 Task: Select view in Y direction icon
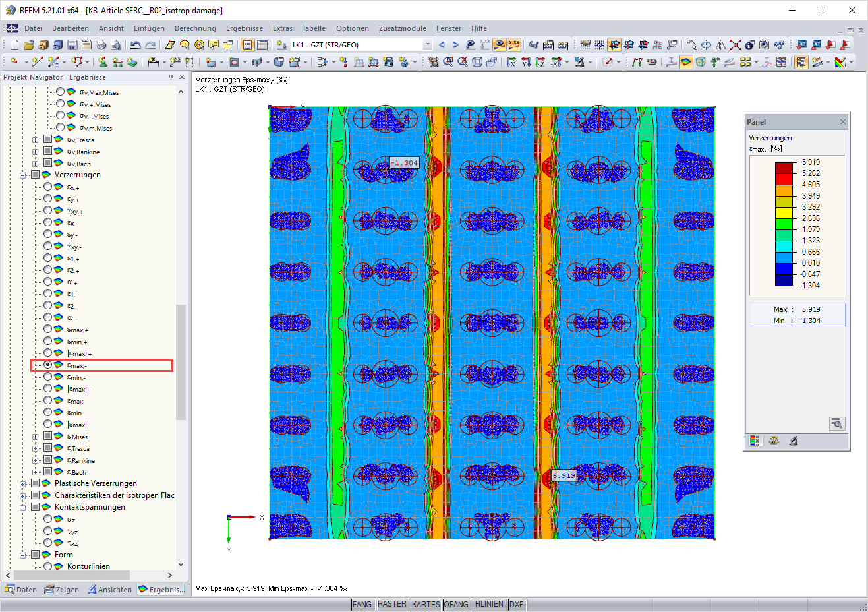pyautogui.click(x=525, y=62)
